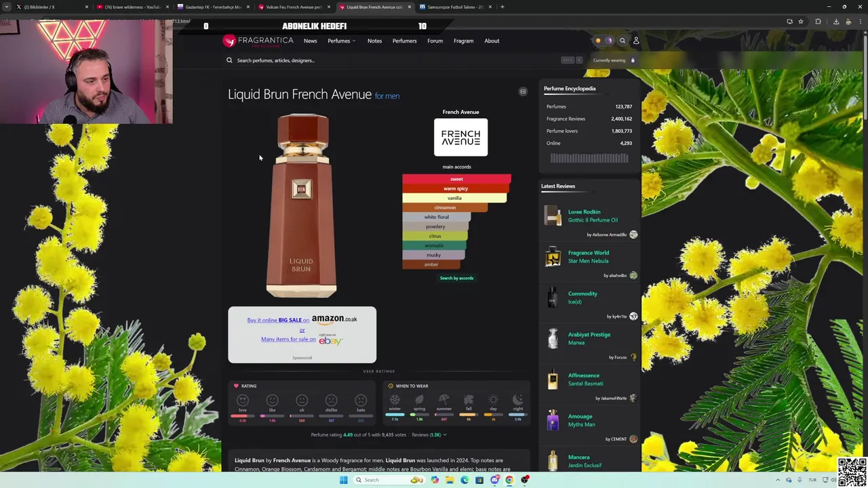Expand the Reviews (1.3K) dropdown
The image size is (868, 488).
coord(429,434)
